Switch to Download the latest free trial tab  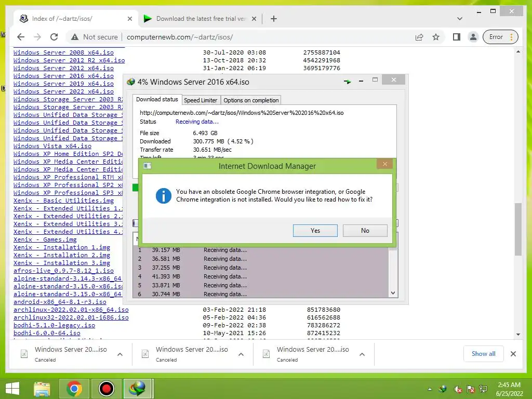201,19
